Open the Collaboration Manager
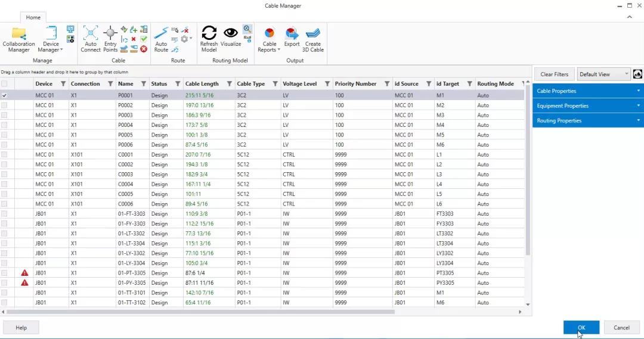The width and height of the screenshot is (644, 339). [x=18, y=39]
